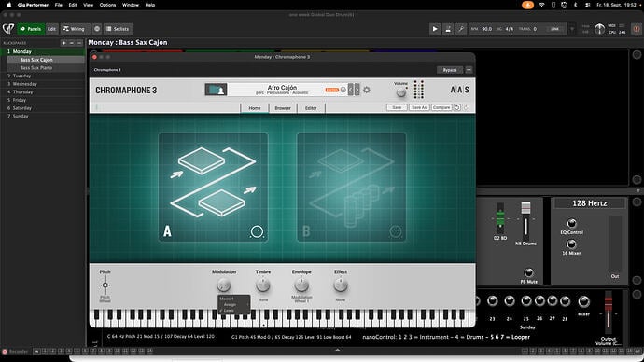644x362 pixels.
Task: Click the Afro Cajón preset name
Action: [282, 88]
